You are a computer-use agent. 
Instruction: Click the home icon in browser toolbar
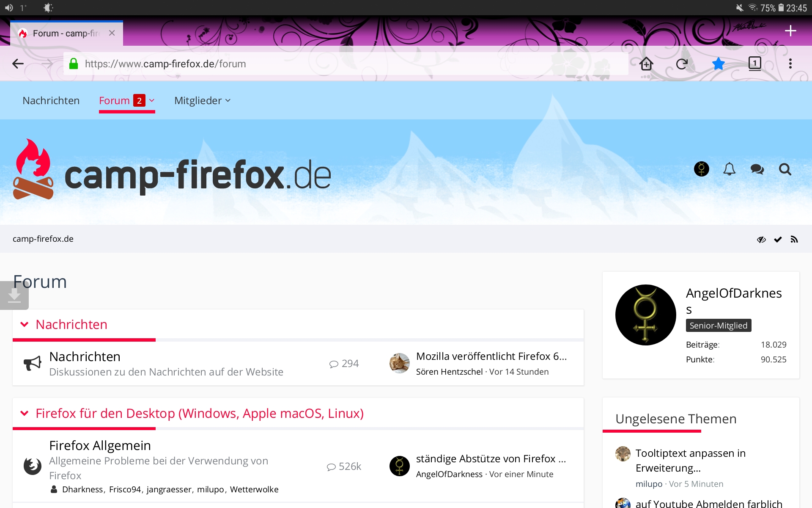tap(646, 64)
